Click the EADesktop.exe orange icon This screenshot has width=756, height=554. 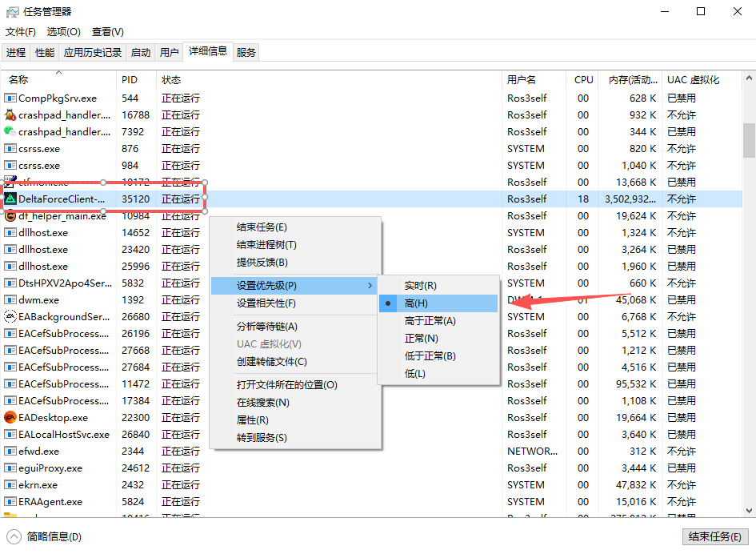(10, 417)
